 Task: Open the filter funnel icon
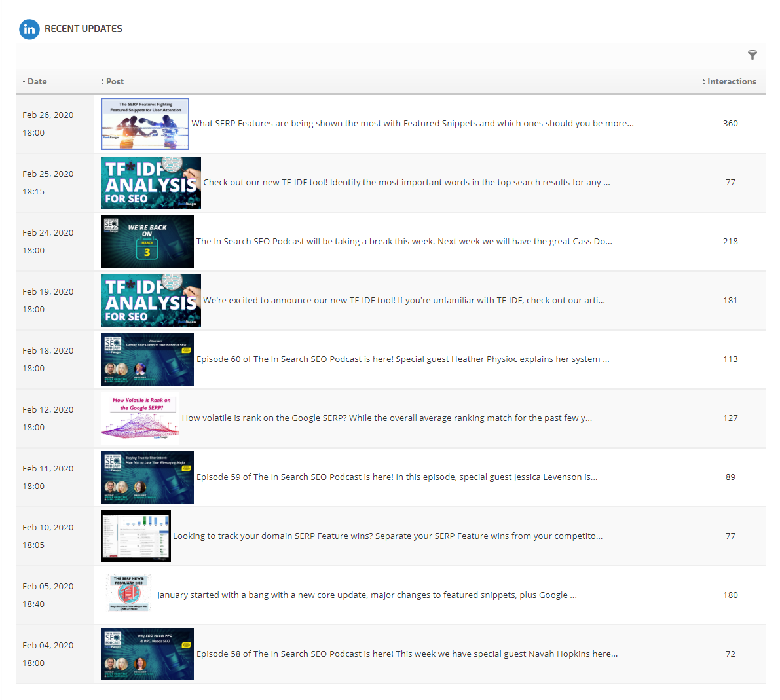pyautogui.click(x=752, y=55)
